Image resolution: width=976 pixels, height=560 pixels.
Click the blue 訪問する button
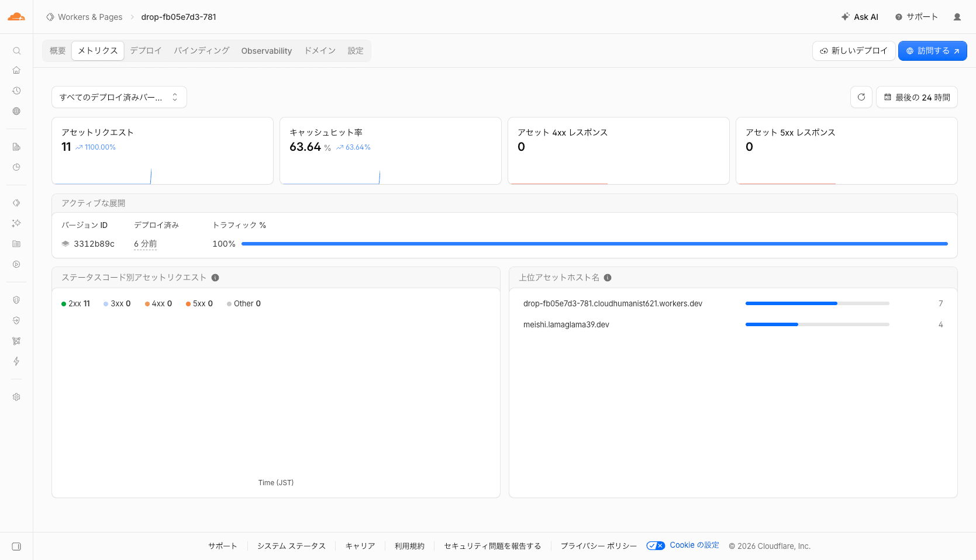coord(933,51)
